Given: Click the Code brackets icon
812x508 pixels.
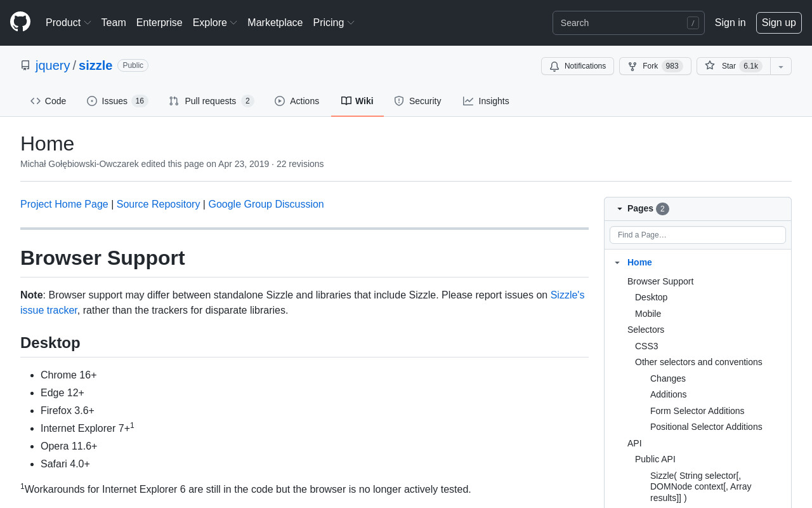Looking at the screenshot, I should [36, 101].
